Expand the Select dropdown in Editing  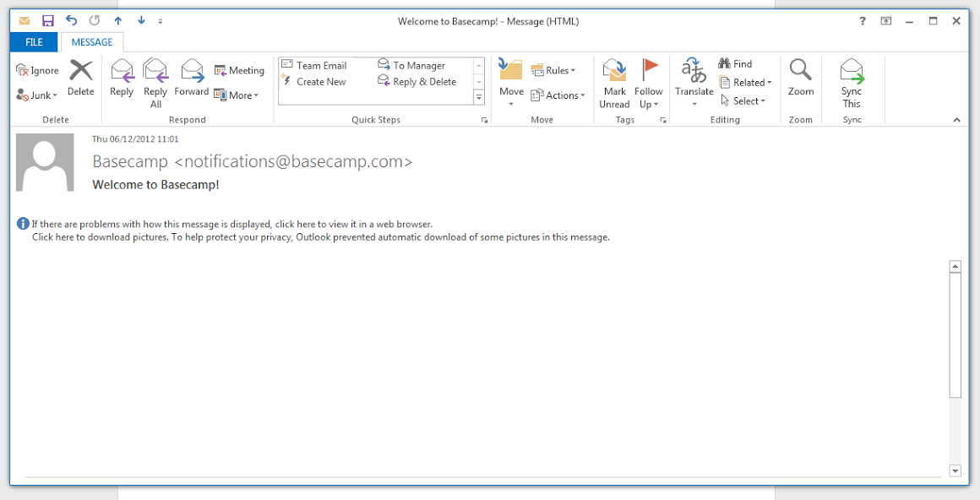click(x=743, y=101)
